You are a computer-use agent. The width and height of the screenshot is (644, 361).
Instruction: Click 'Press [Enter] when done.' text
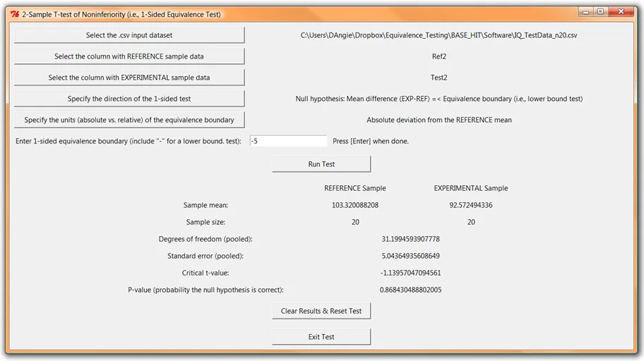click(x=371, y=141)
